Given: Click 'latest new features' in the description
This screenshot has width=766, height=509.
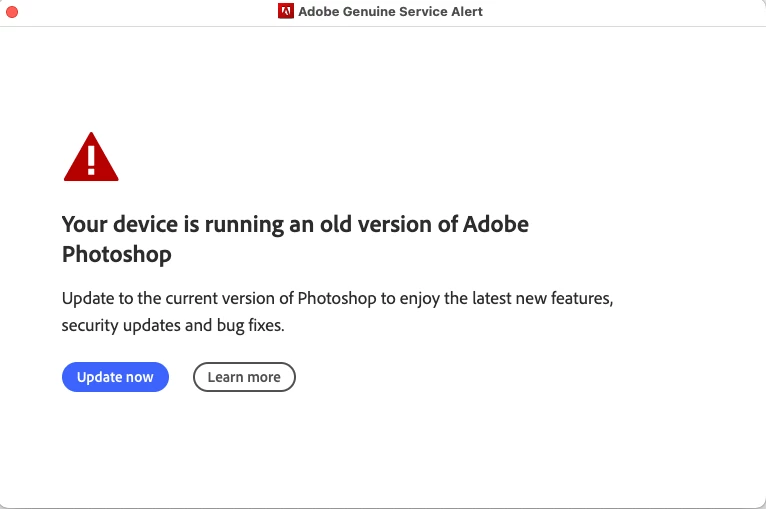Looking at the screenshot, I should coord(547,299).
